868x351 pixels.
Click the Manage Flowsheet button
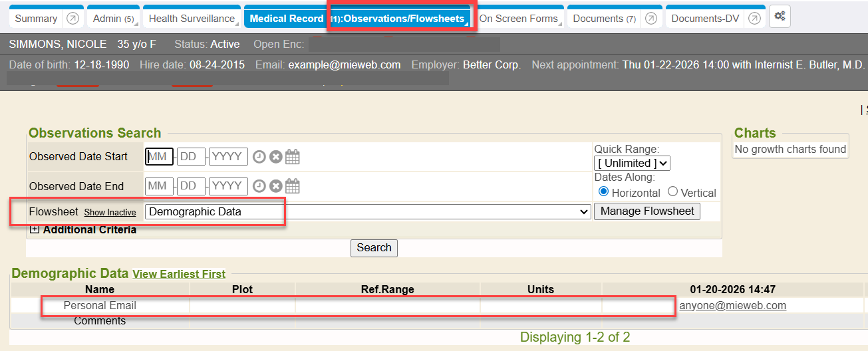click(x=647, y=211)
